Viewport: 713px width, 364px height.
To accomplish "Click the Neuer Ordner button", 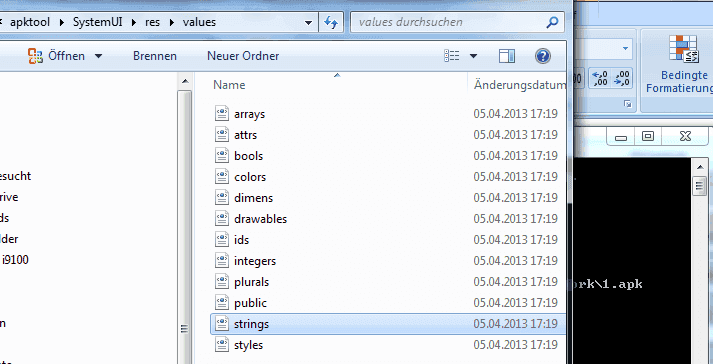I will point(243,56).
